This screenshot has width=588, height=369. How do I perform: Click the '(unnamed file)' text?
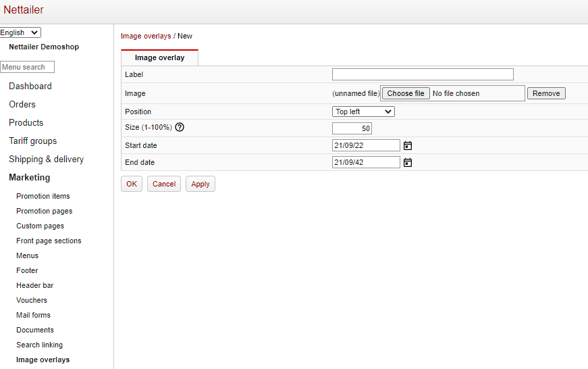(356, 93)
